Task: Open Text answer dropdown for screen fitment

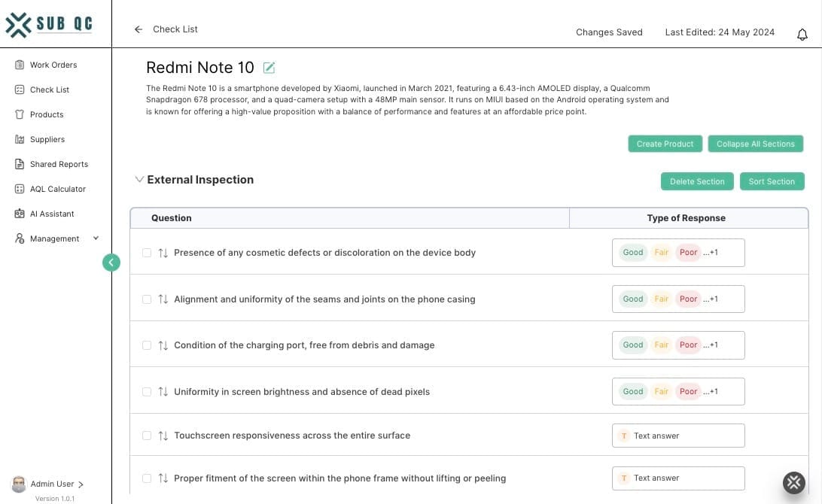Action: pos(677,478)
